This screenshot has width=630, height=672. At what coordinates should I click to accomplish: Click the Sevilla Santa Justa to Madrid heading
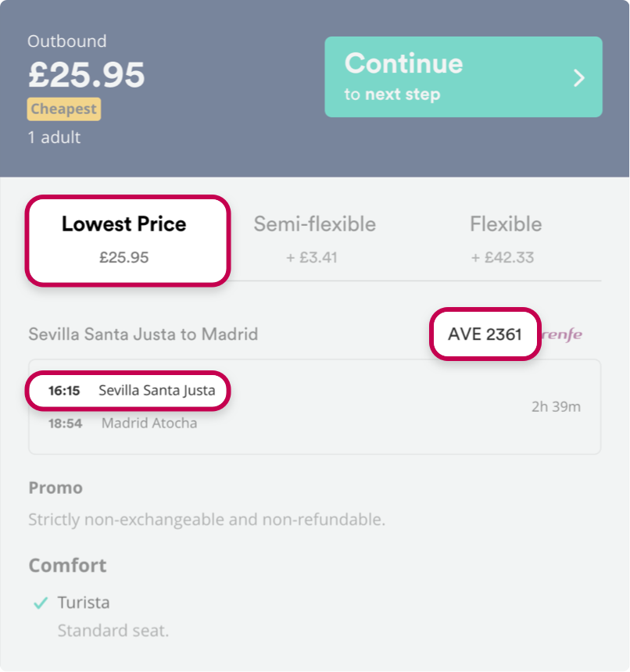click(x=143, y=334)
